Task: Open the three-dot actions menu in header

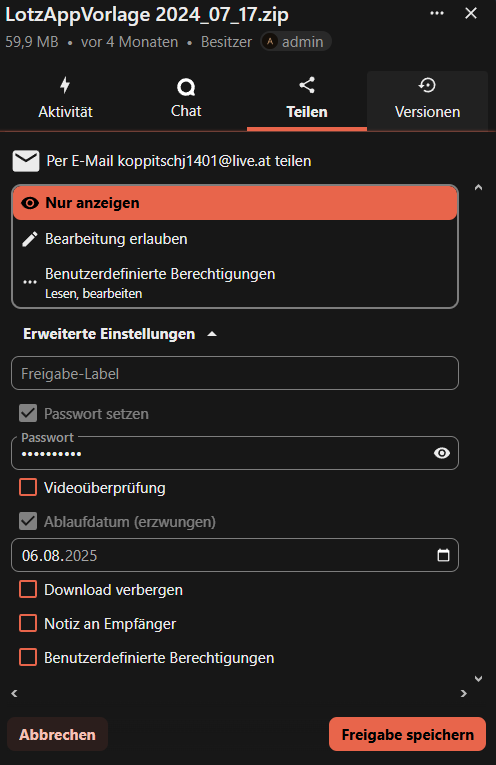Action: coord(436,13)
